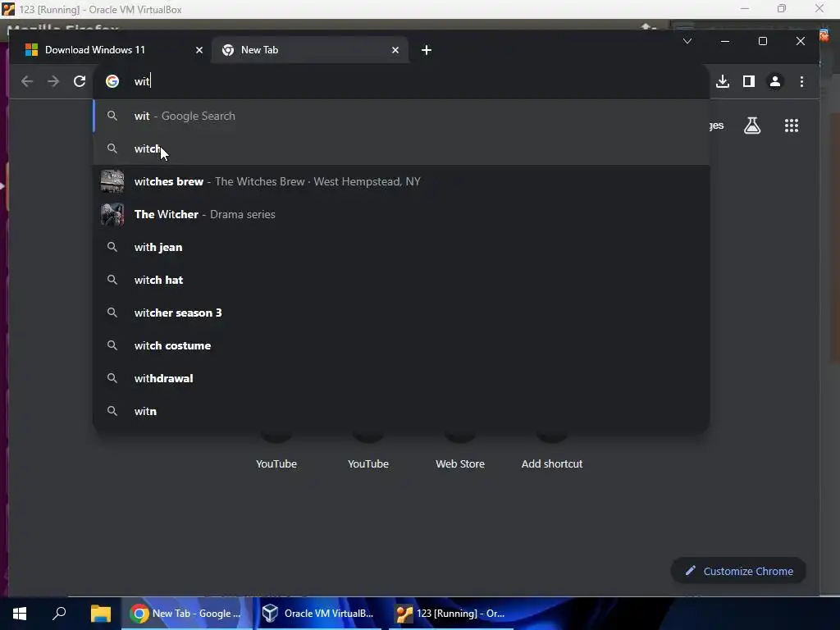The height and width of the screenshot is (630, 840).
Task: Click search icon beside 'witch hat'
Action: tap(112, 280)
